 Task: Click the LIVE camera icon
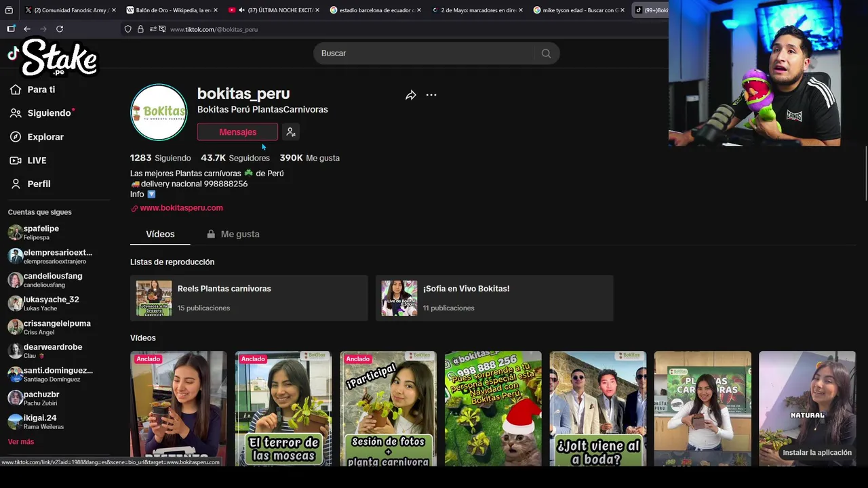pos(16,161)
